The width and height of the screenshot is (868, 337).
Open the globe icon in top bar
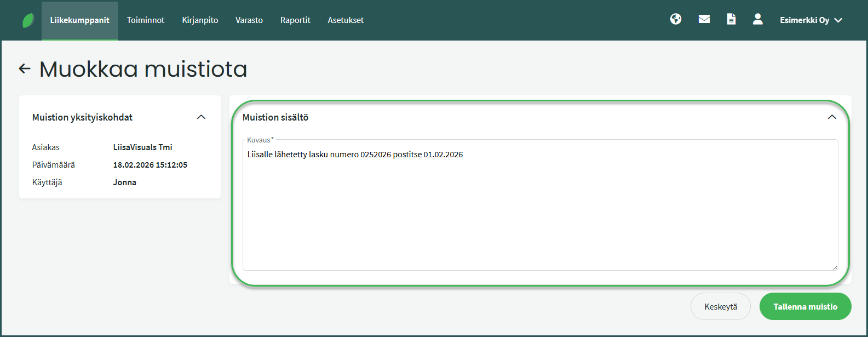(x=676, y=19)
